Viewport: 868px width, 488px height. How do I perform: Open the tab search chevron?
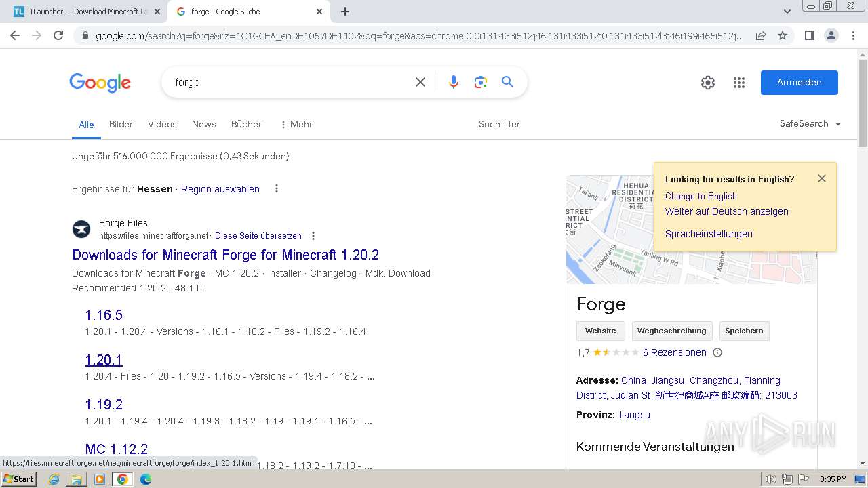(x=787, y=12)
